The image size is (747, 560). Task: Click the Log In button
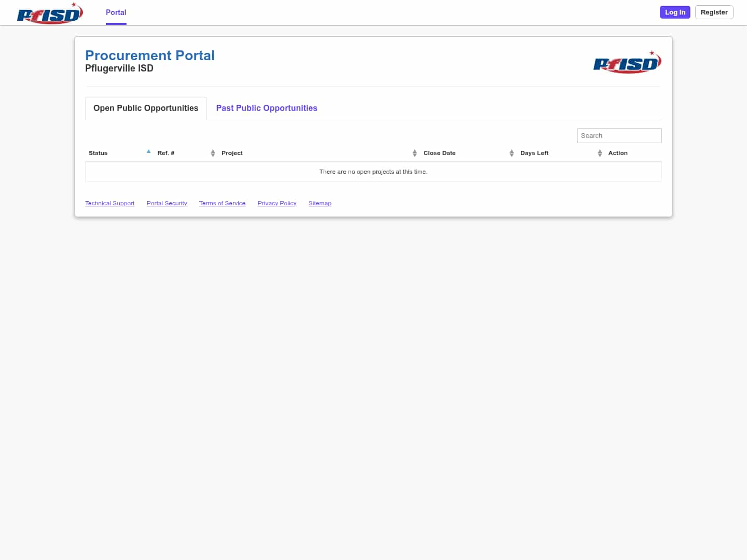tap(675, 12)
